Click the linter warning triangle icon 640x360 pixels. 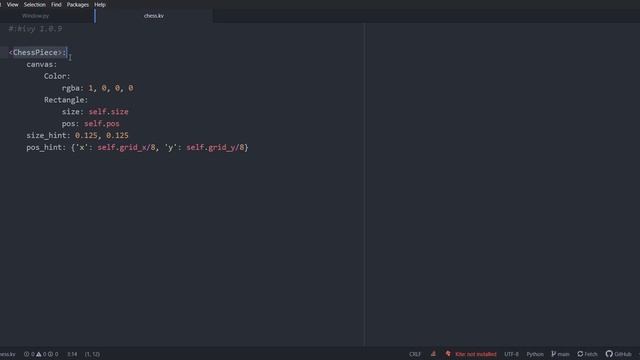38,354
